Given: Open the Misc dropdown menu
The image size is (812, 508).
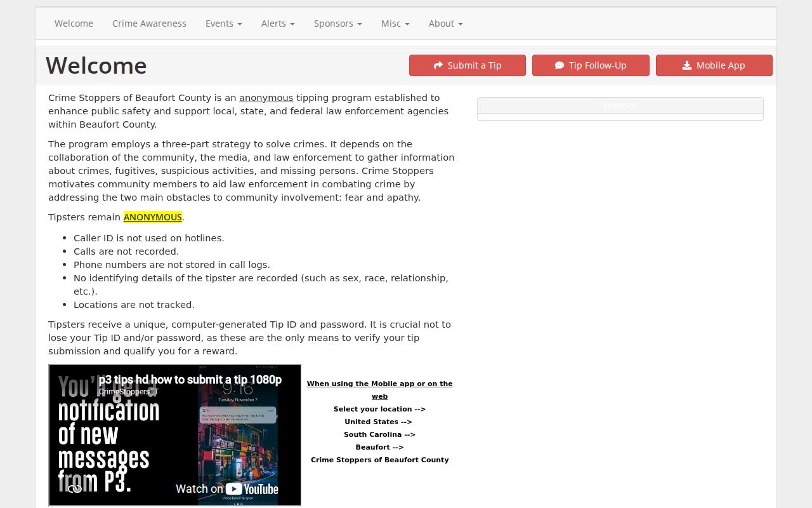Looking at the screenshot, I should (395, 23).
